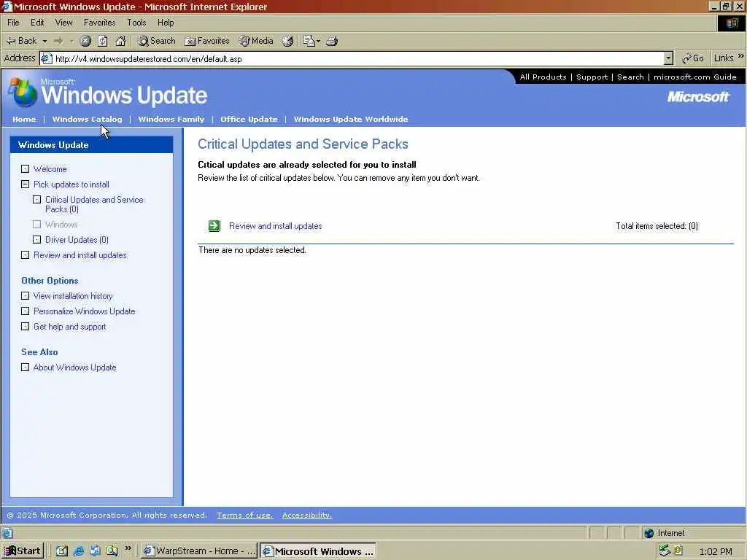
Task: Expand the Links toolbar chevron
Action: tap(741, 56)
